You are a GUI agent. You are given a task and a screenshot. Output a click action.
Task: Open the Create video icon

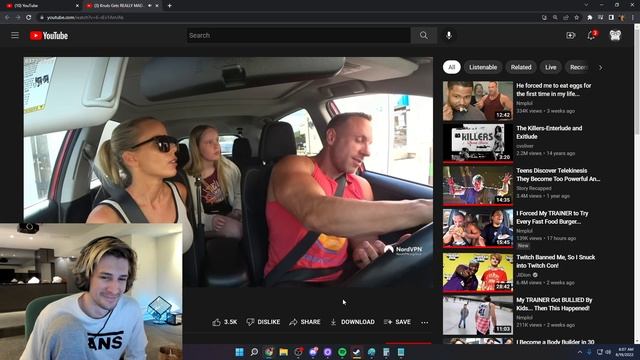tap(571, 36)
